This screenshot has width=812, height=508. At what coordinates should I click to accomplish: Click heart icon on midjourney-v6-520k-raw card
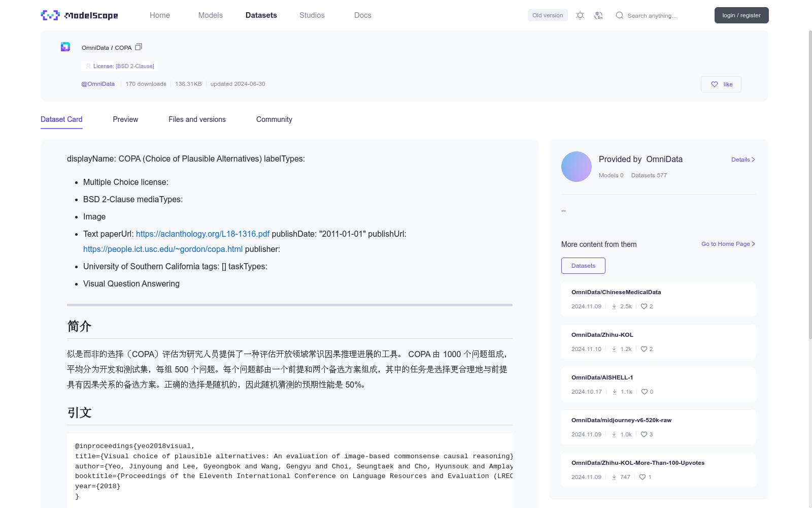pyautogui.click(x=644, y=434)
